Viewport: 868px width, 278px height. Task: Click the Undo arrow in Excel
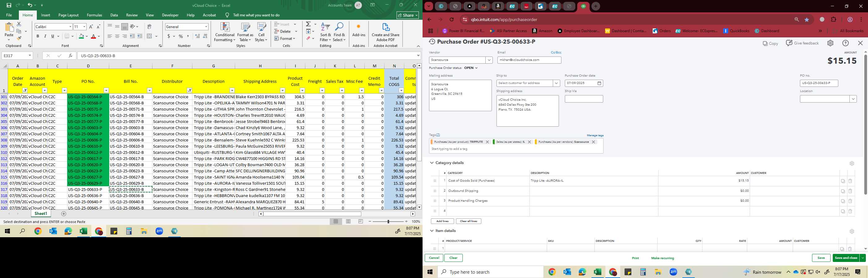coord(30,5)
